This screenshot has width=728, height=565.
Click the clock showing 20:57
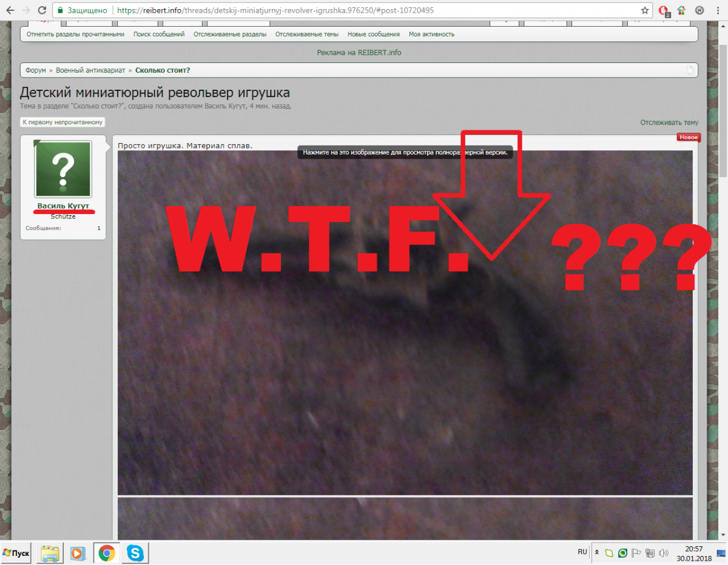click(693, 553)
